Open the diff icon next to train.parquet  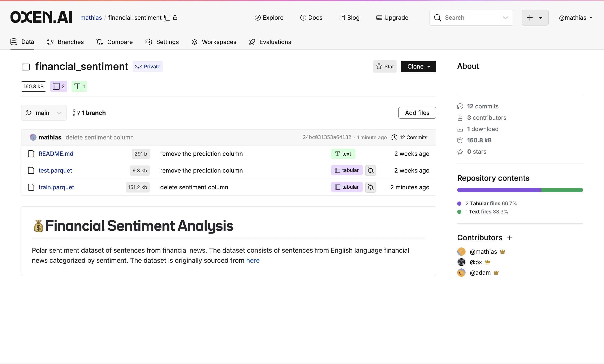click(x=370, y=187)
